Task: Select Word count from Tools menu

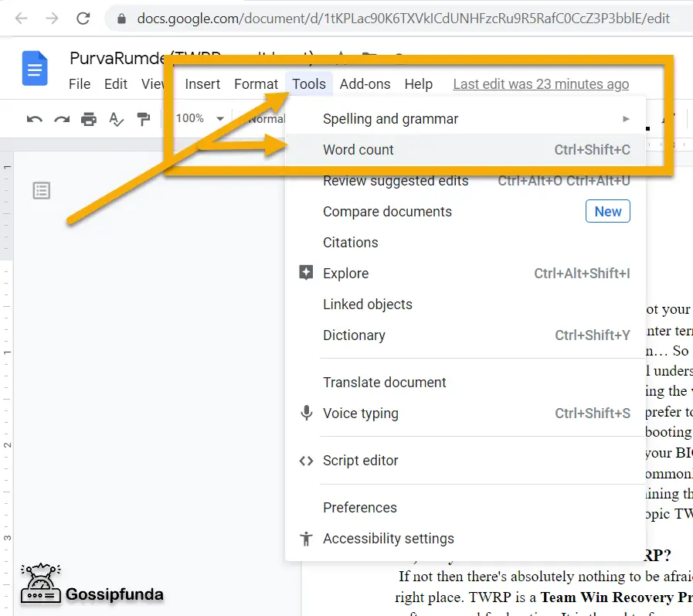Action: click(x=466, y=149)
